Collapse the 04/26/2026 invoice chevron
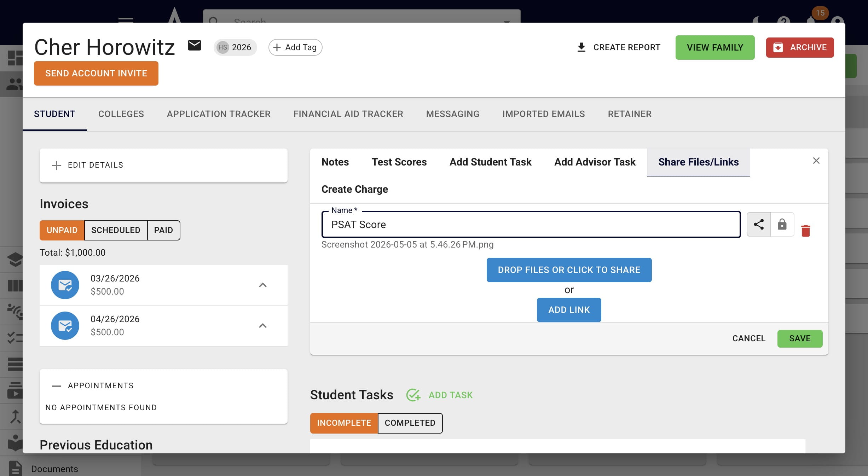The height and width of the screenshot is (476, 868). [262, 326]
